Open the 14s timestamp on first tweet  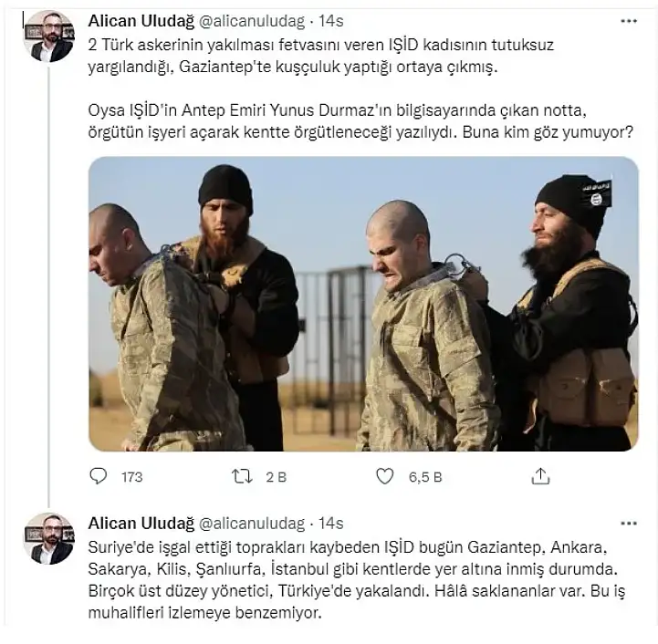click(331, 21)
